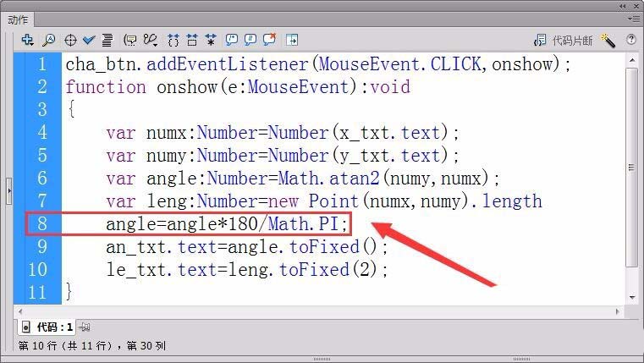Open the help question mark icon
This screenshot has height=363, width=644.
[631, 40]
